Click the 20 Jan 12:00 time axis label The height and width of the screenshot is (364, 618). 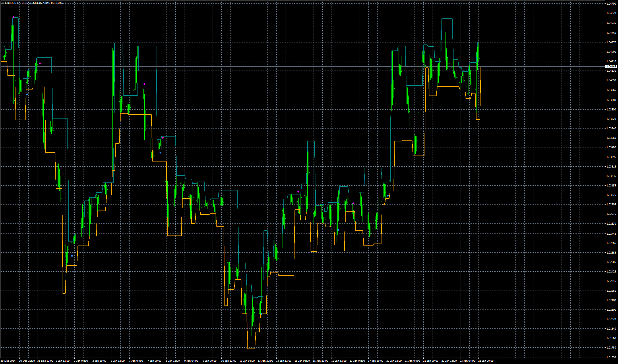tap(394, 361)
